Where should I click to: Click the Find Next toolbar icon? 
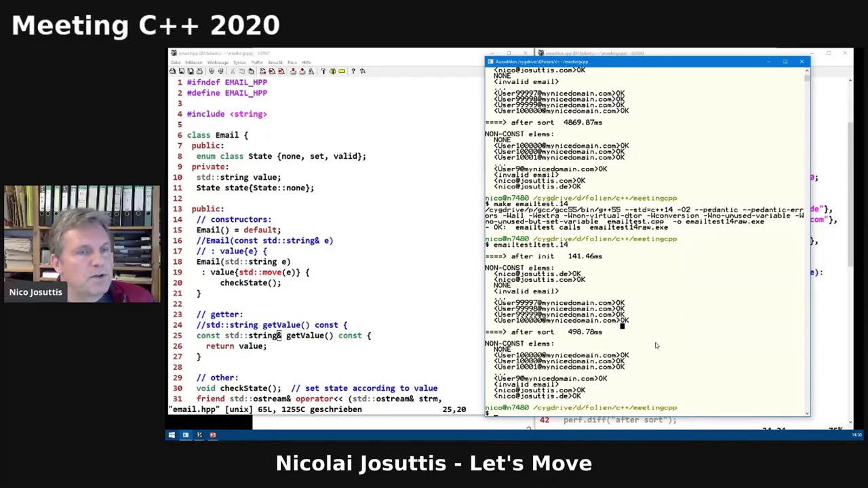272,71
